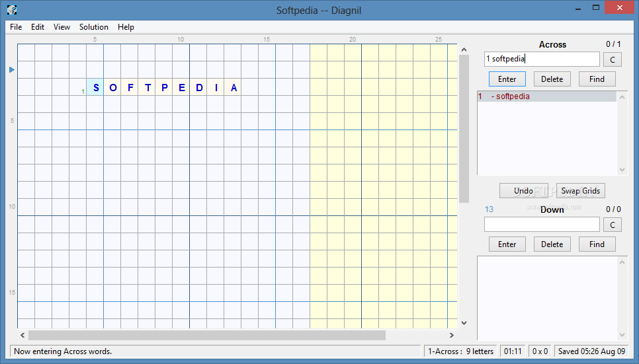Viewport: 639px width, 364px height.
Task: Click Across list scrollbar up arrow
Action: [x=622, y=97]
